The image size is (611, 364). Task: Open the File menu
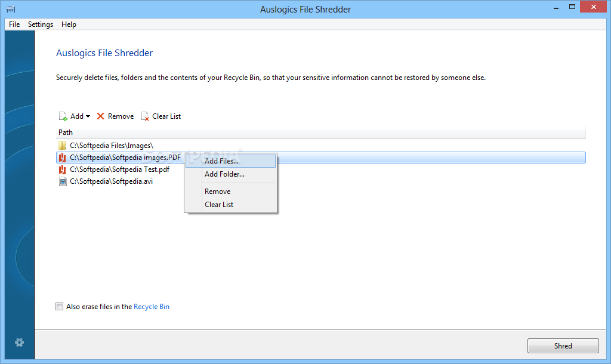tap(14, 24)
